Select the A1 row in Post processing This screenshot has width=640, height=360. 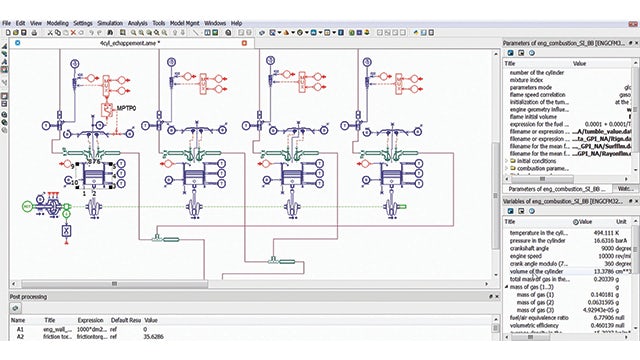[251, 329]
